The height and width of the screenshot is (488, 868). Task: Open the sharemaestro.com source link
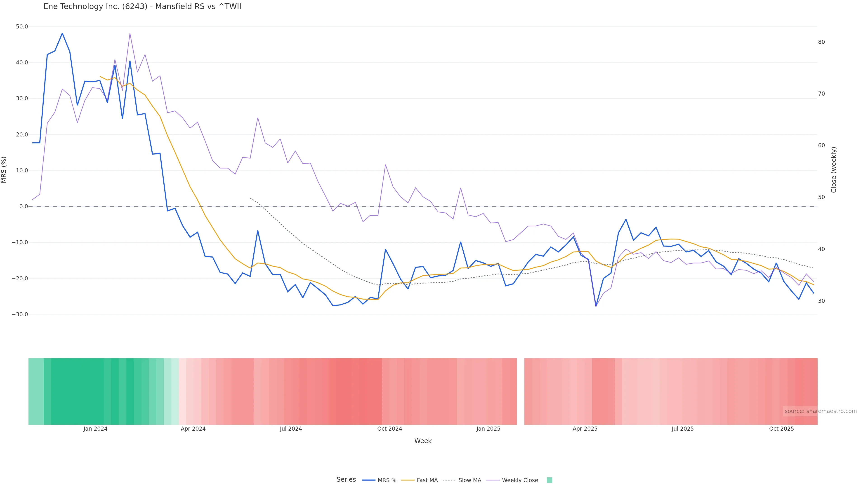tap(820, 411)
